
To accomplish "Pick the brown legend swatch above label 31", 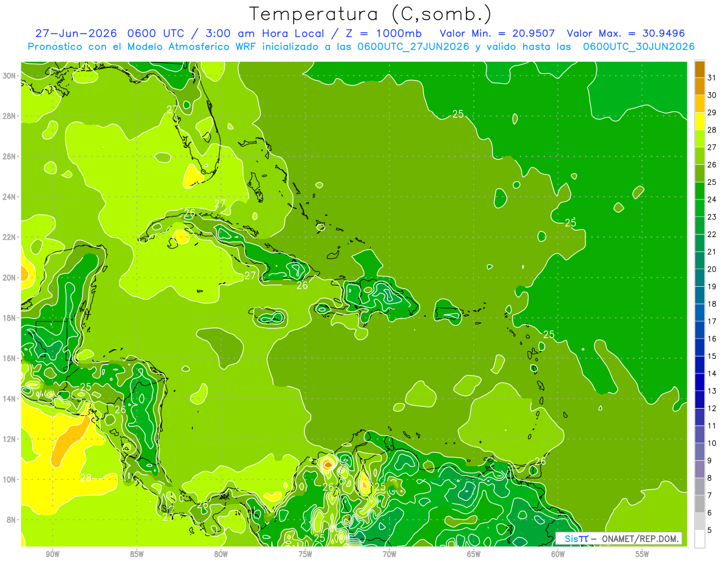I will pyautogui.click(x=699, y=69).
